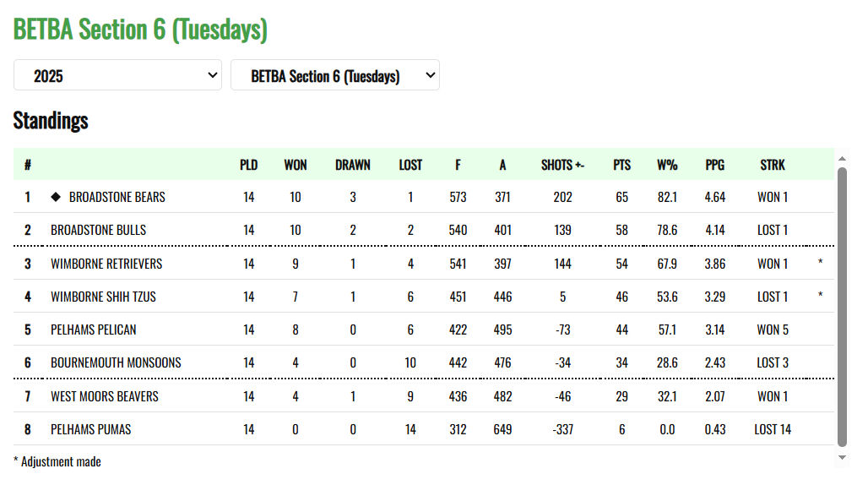868x485 pixels.
Task: Select the Broadstone Bulls team name
Action: tap(98, 230)
